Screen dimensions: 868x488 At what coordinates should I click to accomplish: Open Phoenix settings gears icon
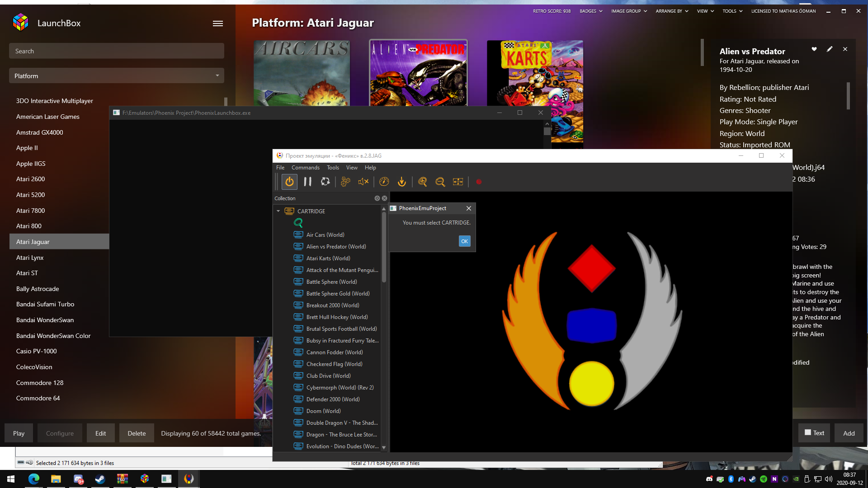[x=345, y=182]
